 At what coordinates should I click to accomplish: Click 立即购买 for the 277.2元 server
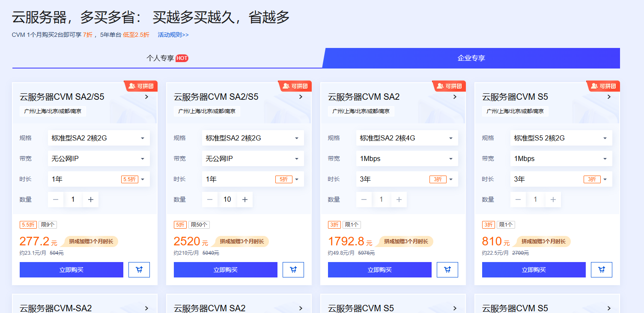pos(72,270)
